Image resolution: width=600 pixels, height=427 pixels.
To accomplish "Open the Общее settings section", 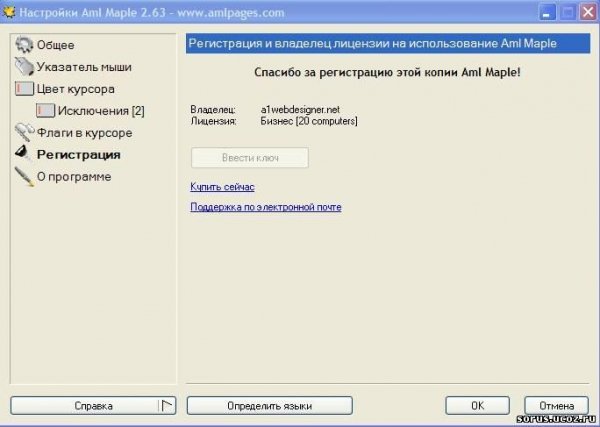I will click(x=55, y=45).
